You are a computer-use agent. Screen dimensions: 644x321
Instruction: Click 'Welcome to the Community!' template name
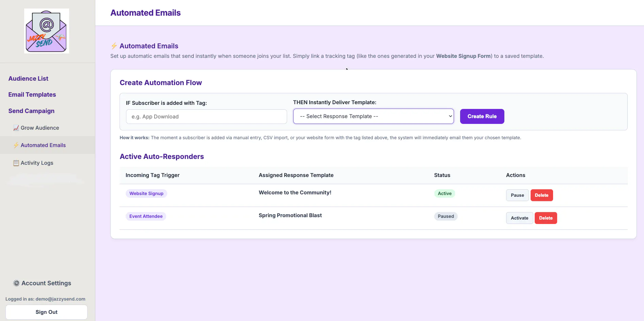click(x=295, y=193)
